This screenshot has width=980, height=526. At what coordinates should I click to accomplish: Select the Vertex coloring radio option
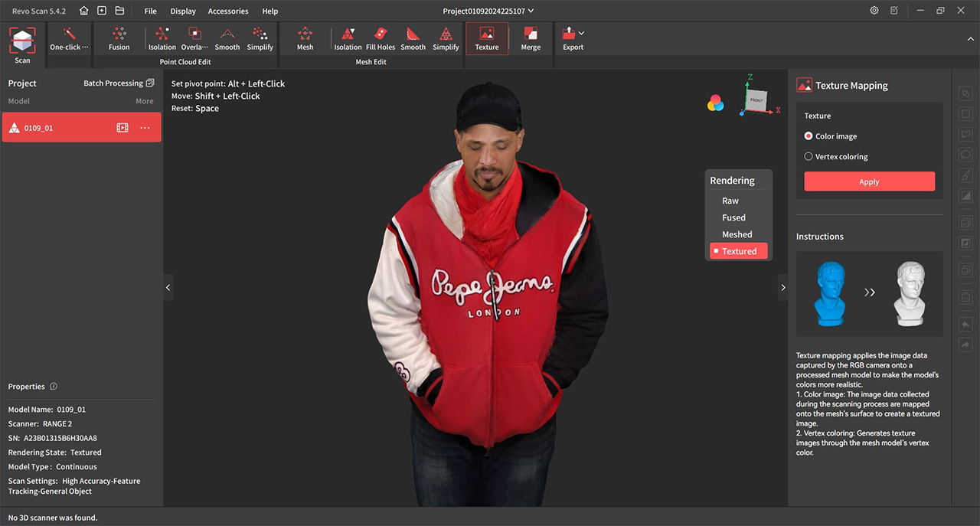pyautogui.click(x=808, y=157)
